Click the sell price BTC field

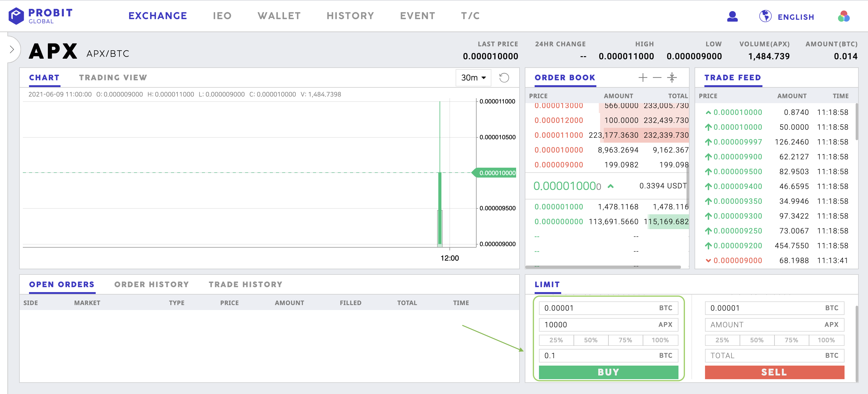(775, 308)
